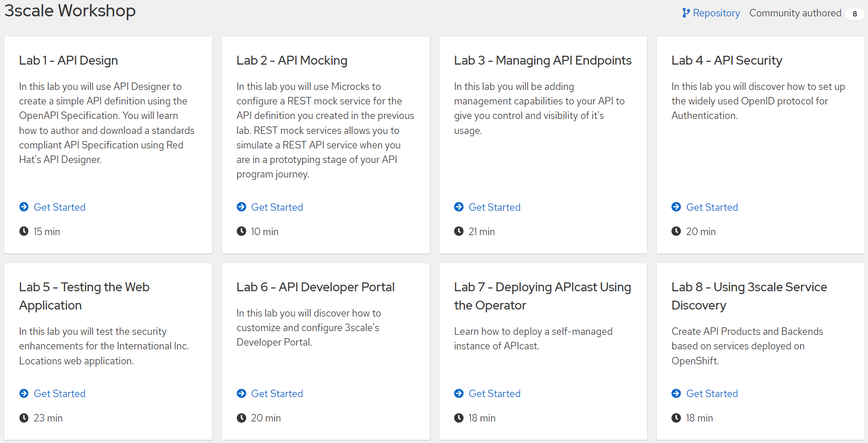Click the 20 min text in Lab 4 card
868x443 pixels.
pyautogui.click(x=701, y=231)
